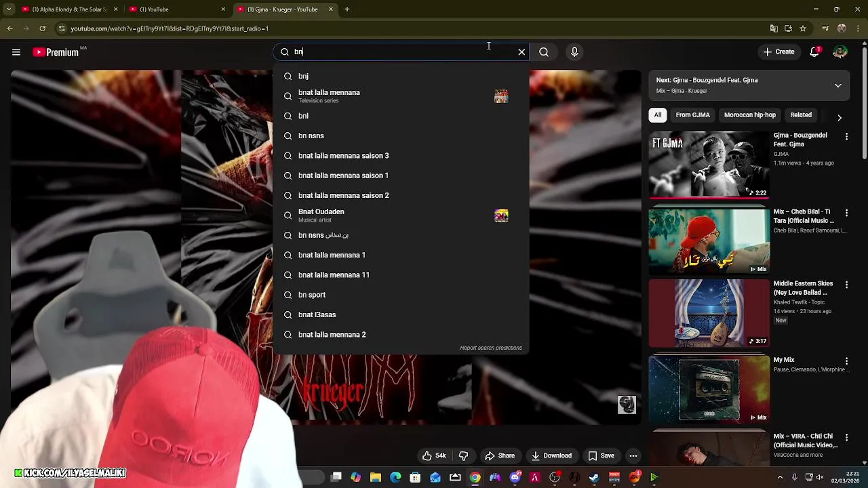Choose the first 'bn nsns' suggestion

pyautogui.click(x=400, y=136)
